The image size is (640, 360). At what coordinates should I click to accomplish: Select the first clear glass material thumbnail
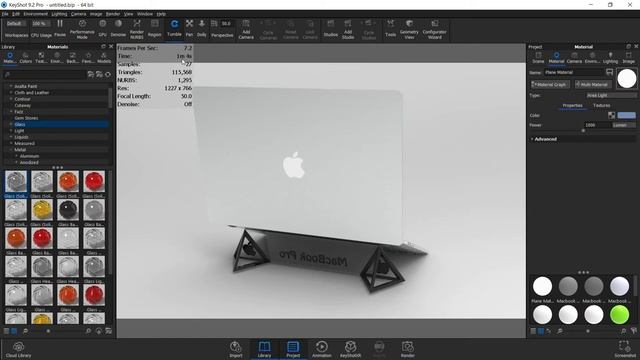click(x=16, y=182)
